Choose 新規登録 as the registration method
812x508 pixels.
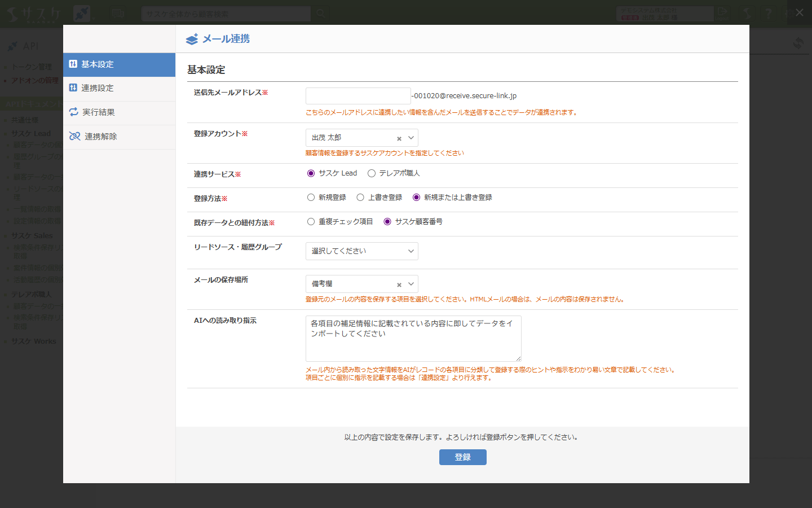tap(311, 197)
